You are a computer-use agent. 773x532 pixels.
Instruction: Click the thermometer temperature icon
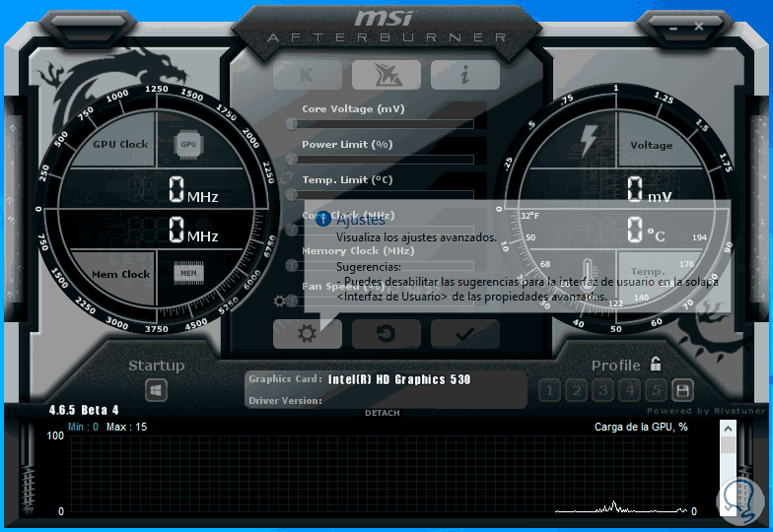pyautogui.click(x=587, y=276)
